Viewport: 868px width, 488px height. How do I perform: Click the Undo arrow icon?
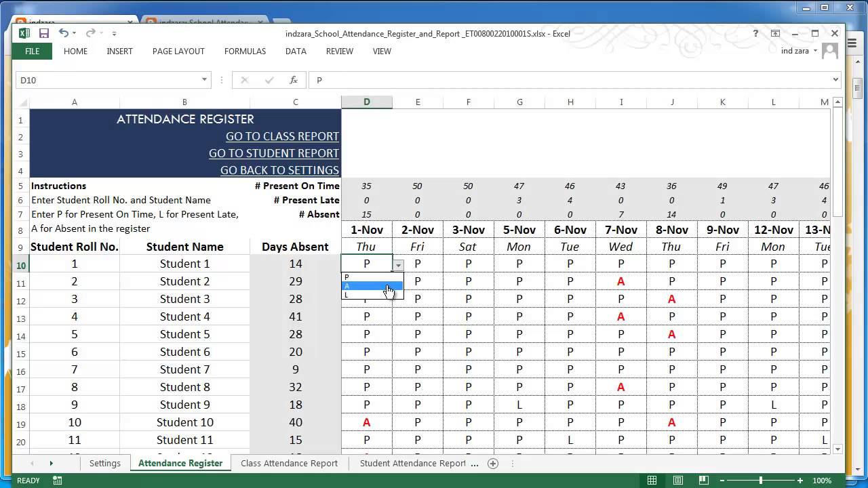[64, 33]
